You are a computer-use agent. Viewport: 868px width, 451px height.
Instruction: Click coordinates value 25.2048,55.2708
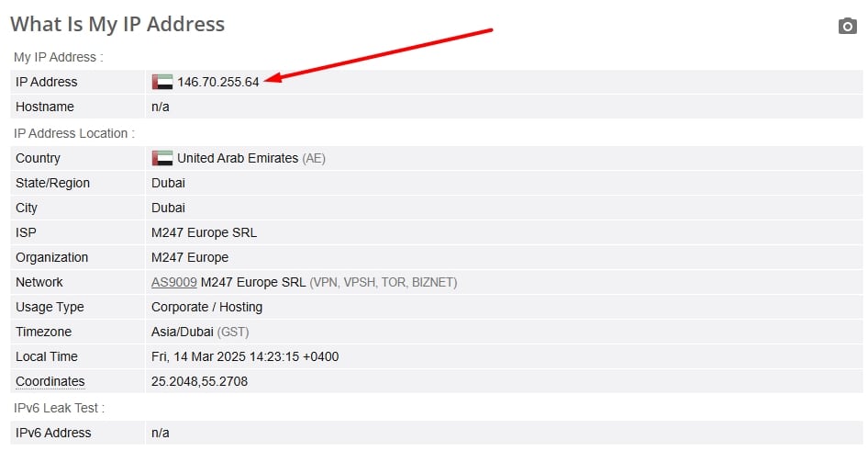pos(199,382)
